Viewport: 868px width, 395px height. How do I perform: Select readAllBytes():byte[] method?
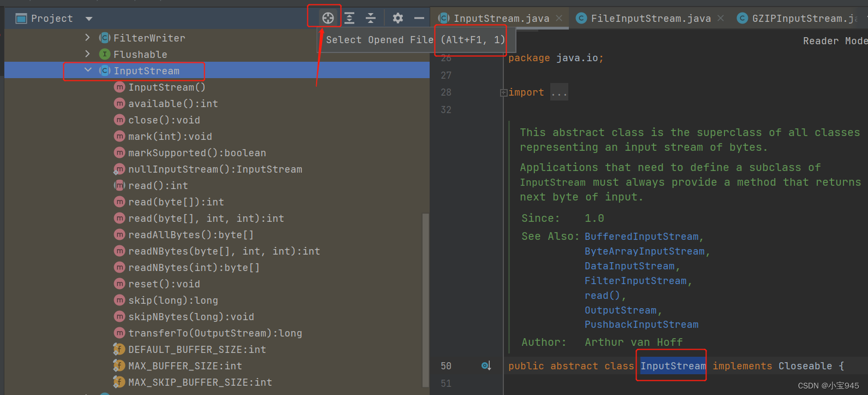[x=191, y=235]
